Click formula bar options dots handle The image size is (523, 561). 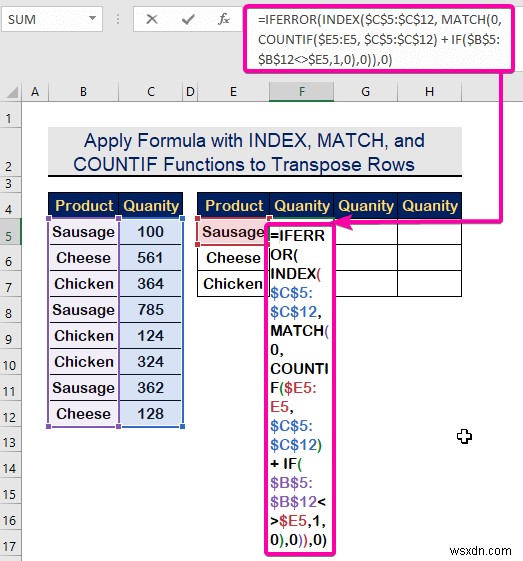click(x=118, y=19)
